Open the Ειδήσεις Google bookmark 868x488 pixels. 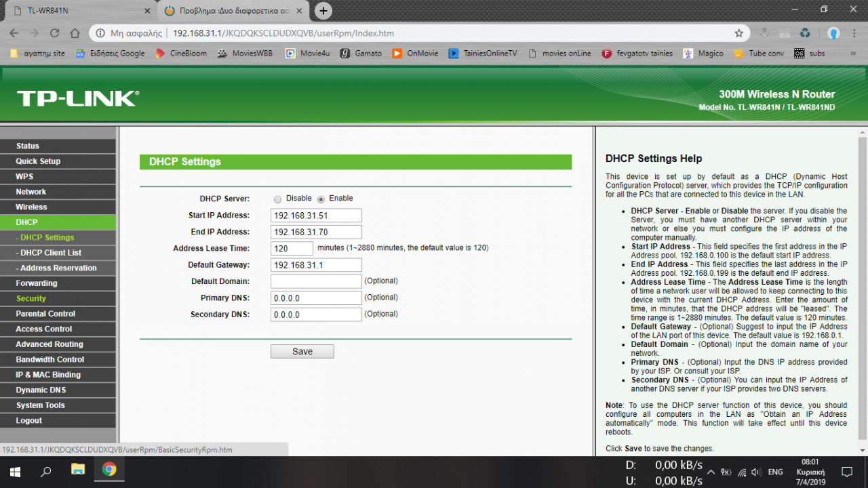110,53
